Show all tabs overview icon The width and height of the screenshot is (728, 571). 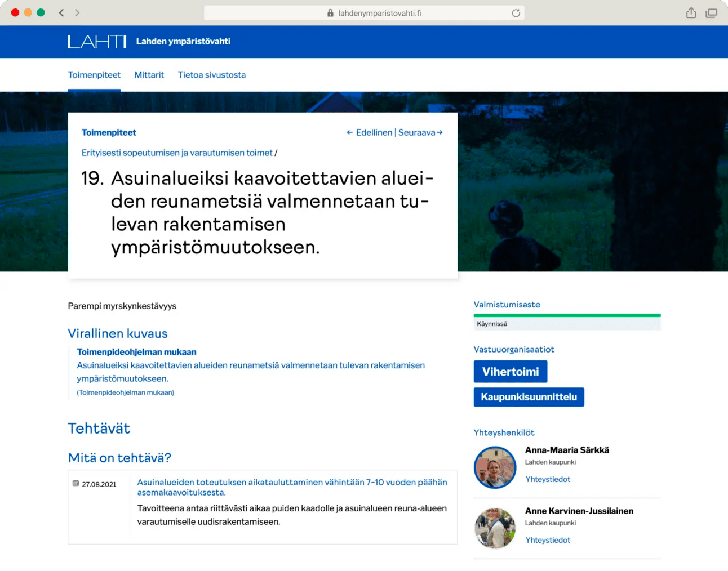pyautogui.click(x=712, y=13)
